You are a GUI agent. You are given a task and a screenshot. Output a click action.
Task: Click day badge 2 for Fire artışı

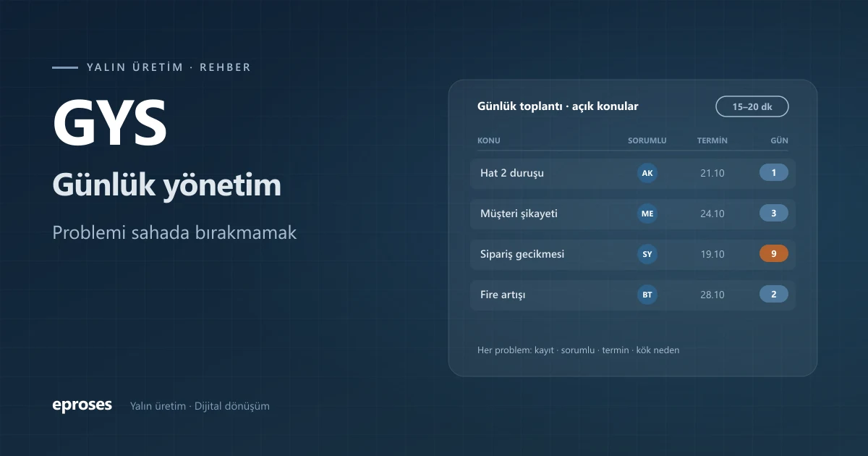[x=774, y=295]
